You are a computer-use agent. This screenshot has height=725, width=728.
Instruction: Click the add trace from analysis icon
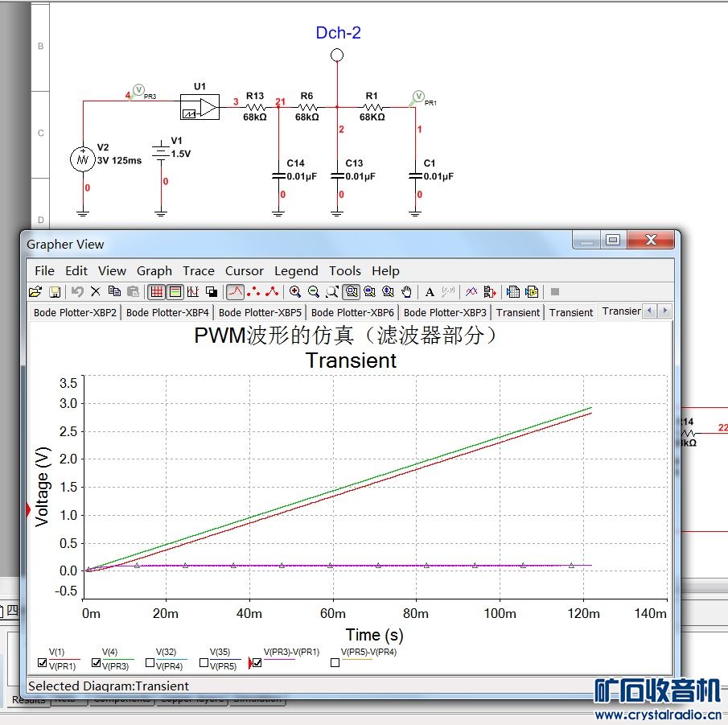point(490,291)
